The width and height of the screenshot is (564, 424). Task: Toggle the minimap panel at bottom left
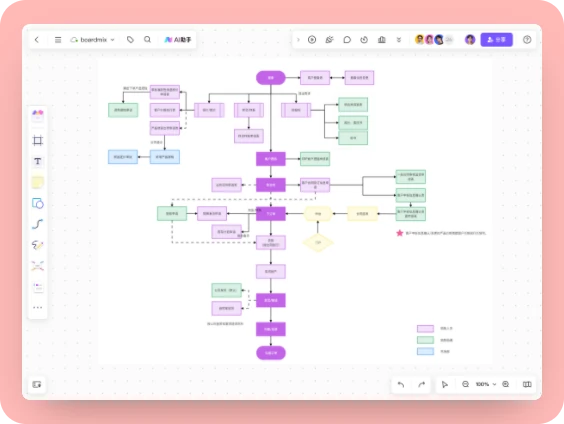click(x=37, y=384)
